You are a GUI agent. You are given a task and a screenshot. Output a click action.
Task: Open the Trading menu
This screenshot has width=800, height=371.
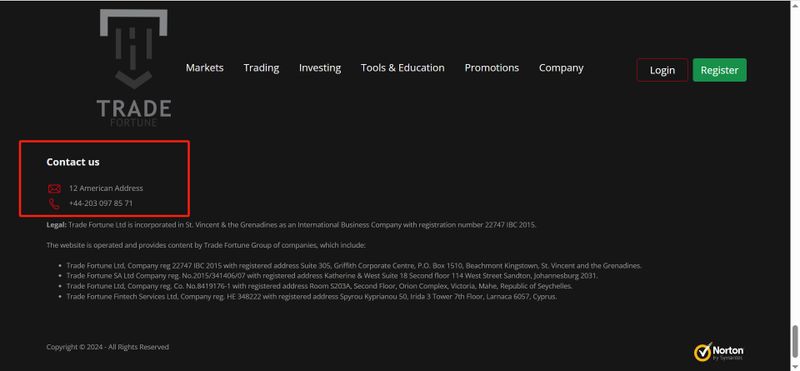[261, 68]
